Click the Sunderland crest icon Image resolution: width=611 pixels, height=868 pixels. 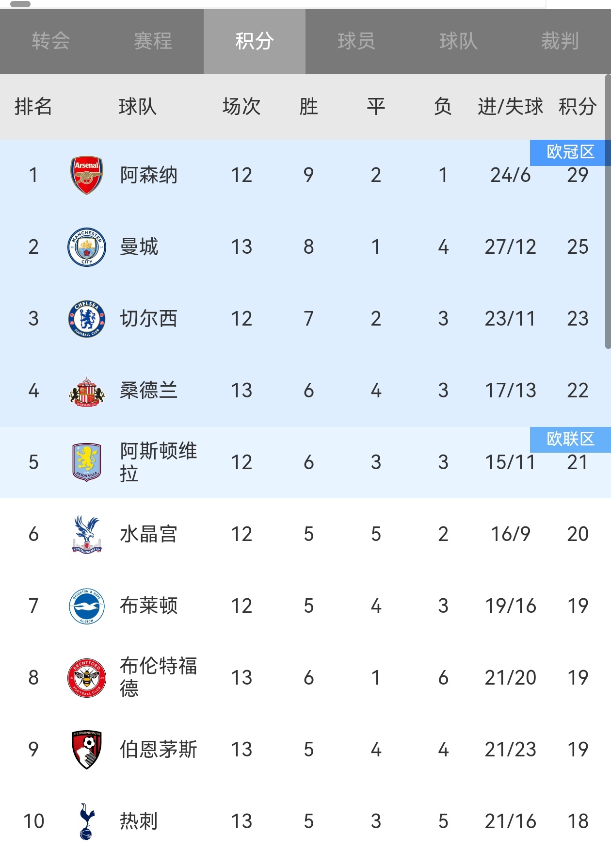(86, 391)
